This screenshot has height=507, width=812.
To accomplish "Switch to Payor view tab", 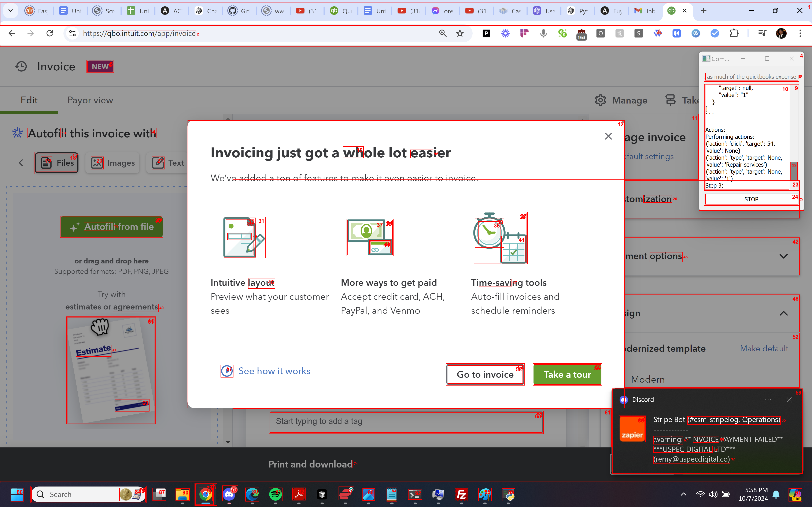I will click(90, 100).
